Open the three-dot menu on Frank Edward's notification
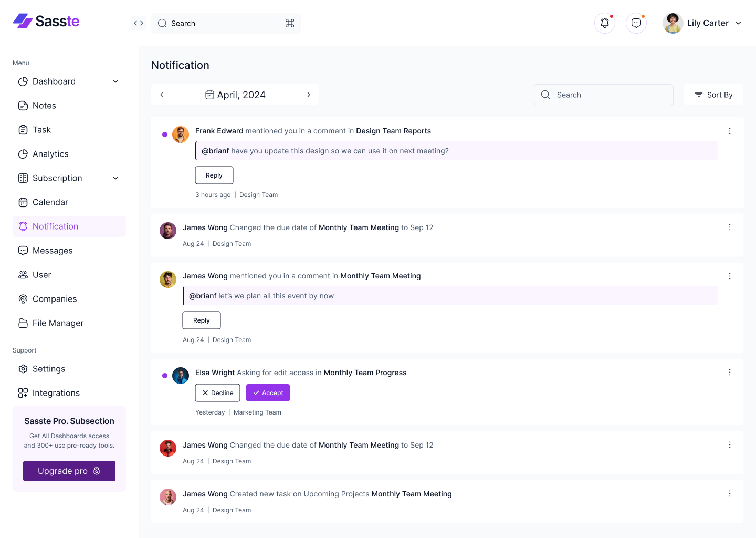The height and width of the screenshot is (538, 756). (730, 131)
